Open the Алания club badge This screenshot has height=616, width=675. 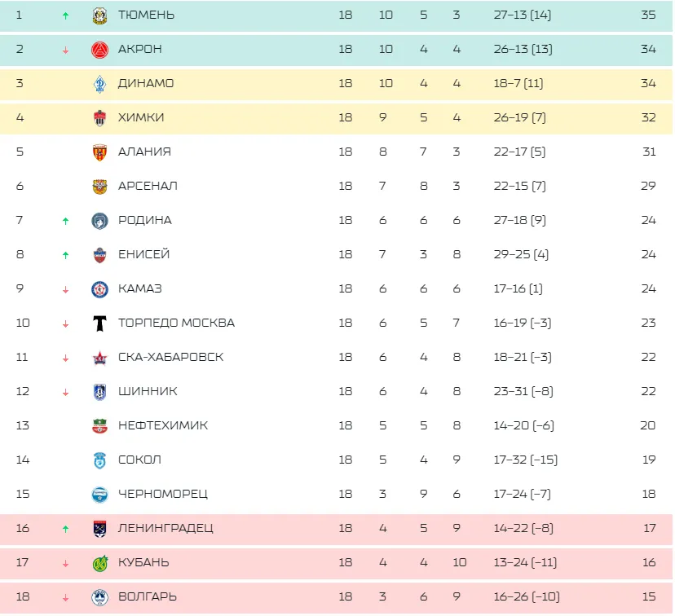coord(100,152)
